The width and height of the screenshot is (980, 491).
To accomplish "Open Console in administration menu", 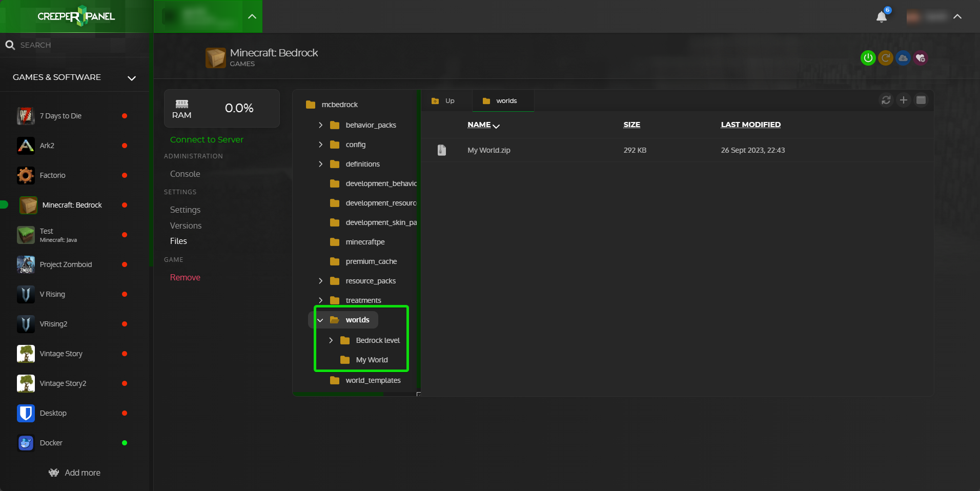I will coord(185,174).
